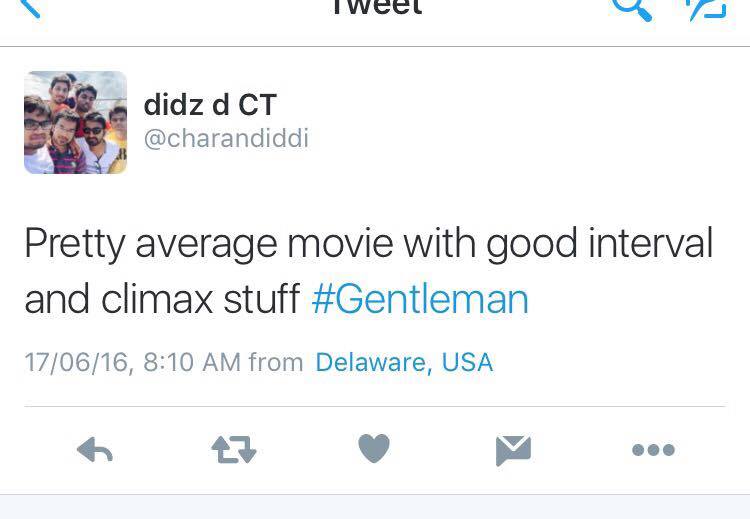Tap the 8:10 AM time text
750x519 pixels.
(192, 362)
